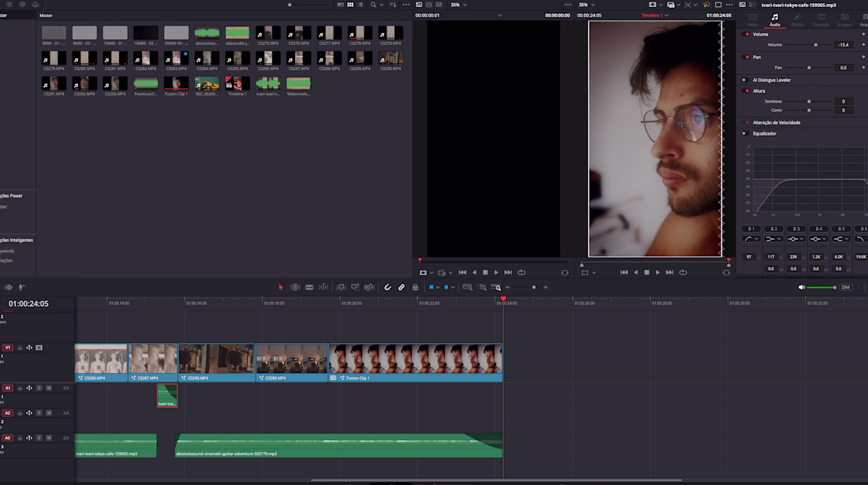
Task: Click the Insert Clip icon
Action: point(341,288)
